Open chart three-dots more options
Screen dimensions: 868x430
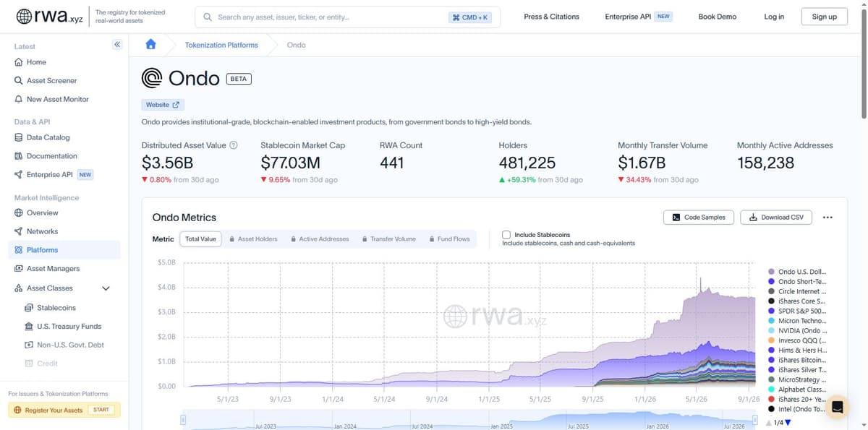[x=827, y=218]
